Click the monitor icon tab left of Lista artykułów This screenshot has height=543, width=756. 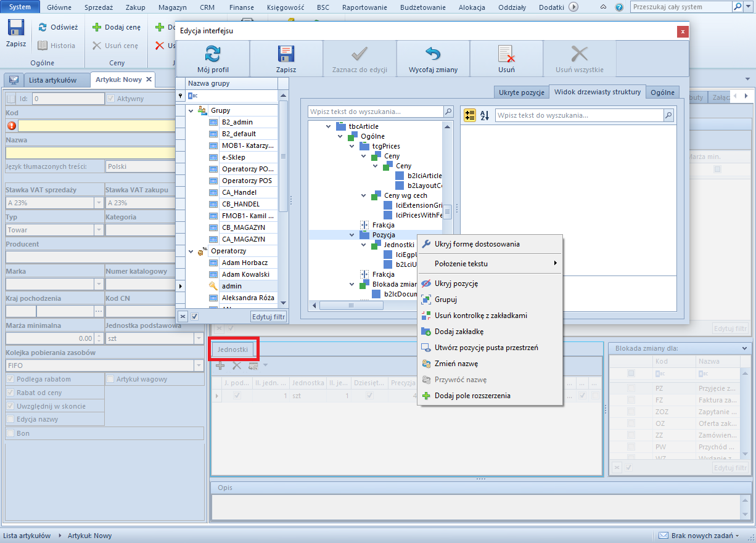[14, 80]
